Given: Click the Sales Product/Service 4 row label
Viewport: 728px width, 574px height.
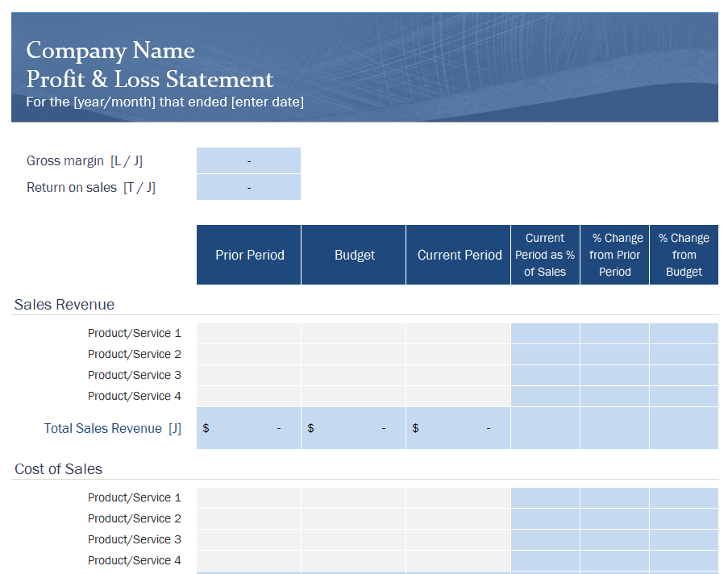Looking at the screenshot, I should (x=135, y=396).
